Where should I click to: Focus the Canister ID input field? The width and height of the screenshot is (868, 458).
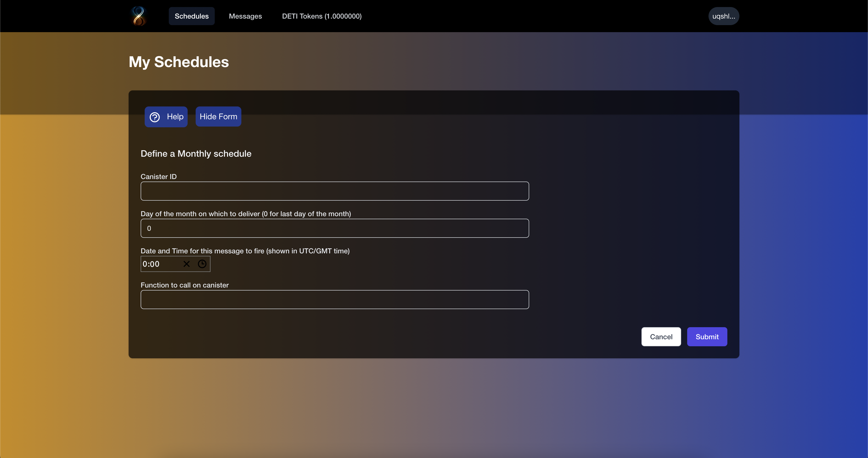click(334, 191)
